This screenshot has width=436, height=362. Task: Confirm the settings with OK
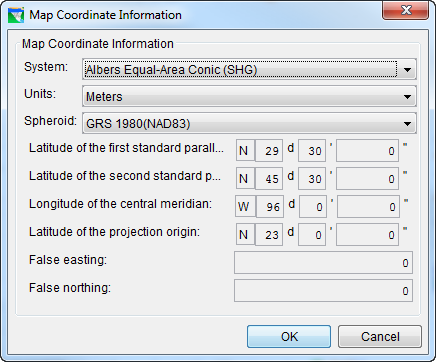pos(289,337)
